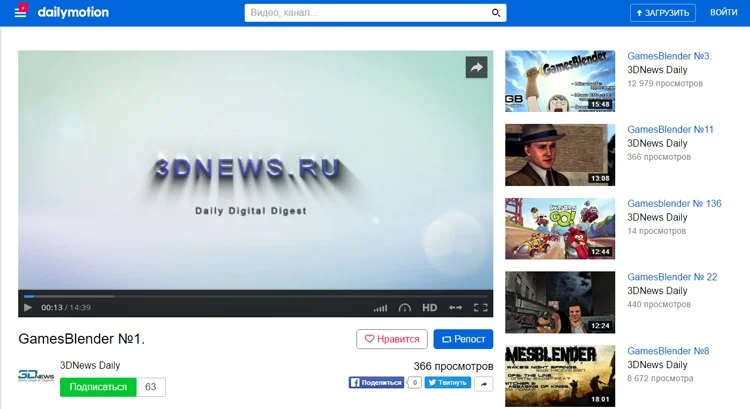This screenshot has width=750, height=409.
Task: Click the subscriber count 63
Action: [x=151, y=387]
